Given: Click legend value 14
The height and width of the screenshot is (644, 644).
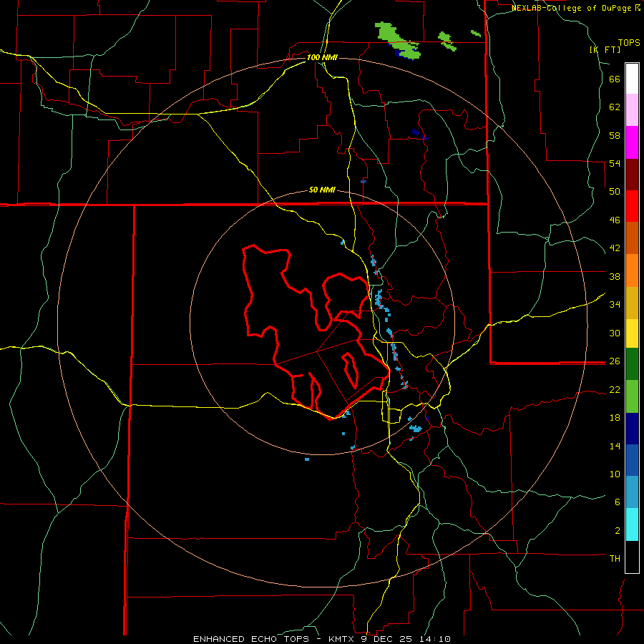Looking at the screenshot, I should (615, 446).
